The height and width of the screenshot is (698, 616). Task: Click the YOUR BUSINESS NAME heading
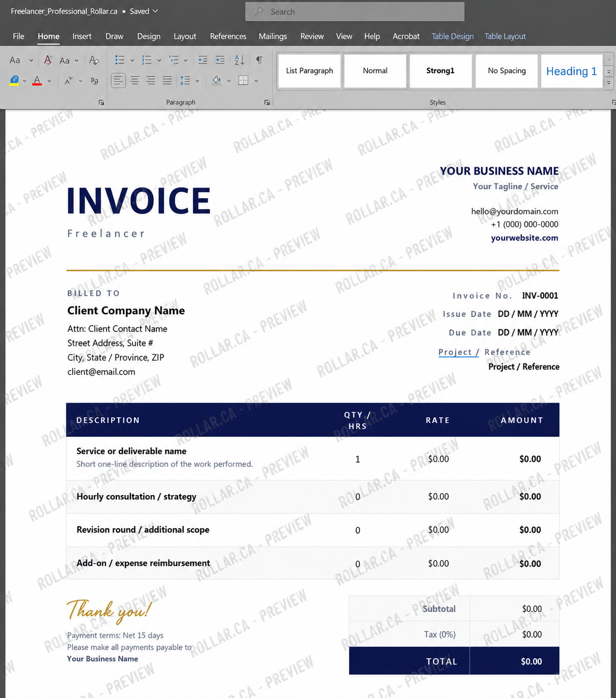click(499, 171)
